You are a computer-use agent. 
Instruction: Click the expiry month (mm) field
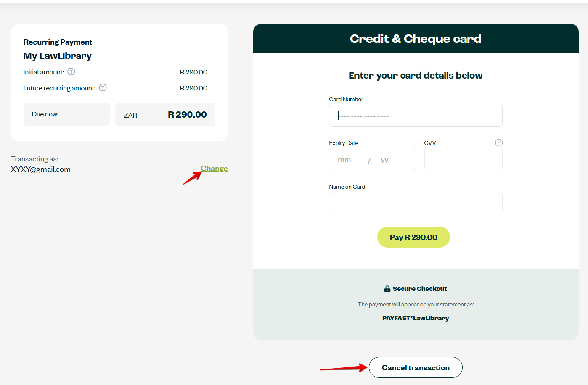344,160
